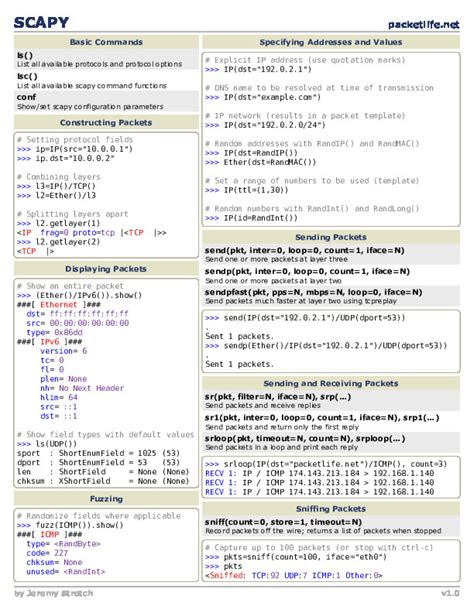Click the dport ShortEnumField row
The height and width of the screenshot is (613, 474).
tap(99, 462)
